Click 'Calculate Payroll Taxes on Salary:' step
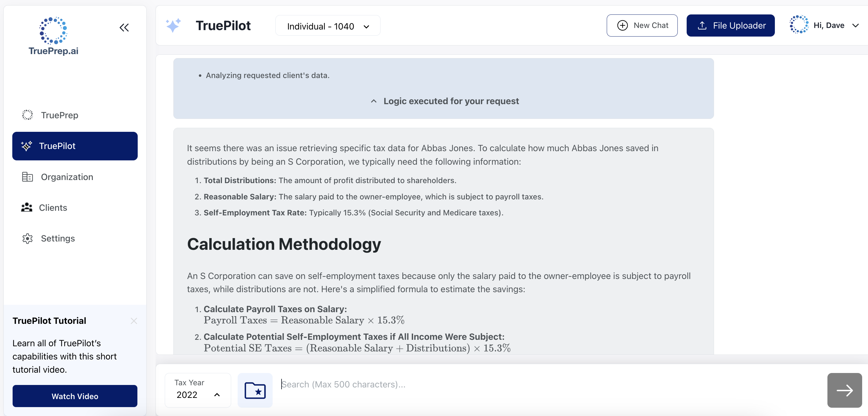868x416 pixels. (275, 309)
